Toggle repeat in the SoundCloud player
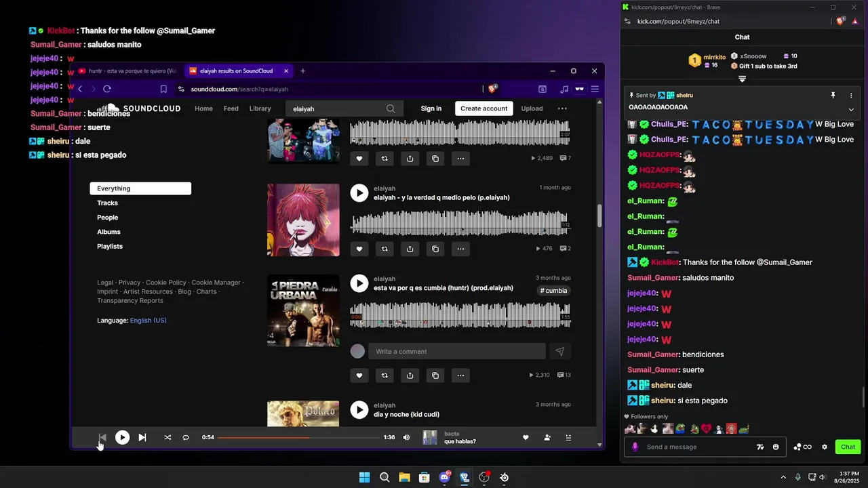The height and width of the screenshot is (488, 868). 186,437
